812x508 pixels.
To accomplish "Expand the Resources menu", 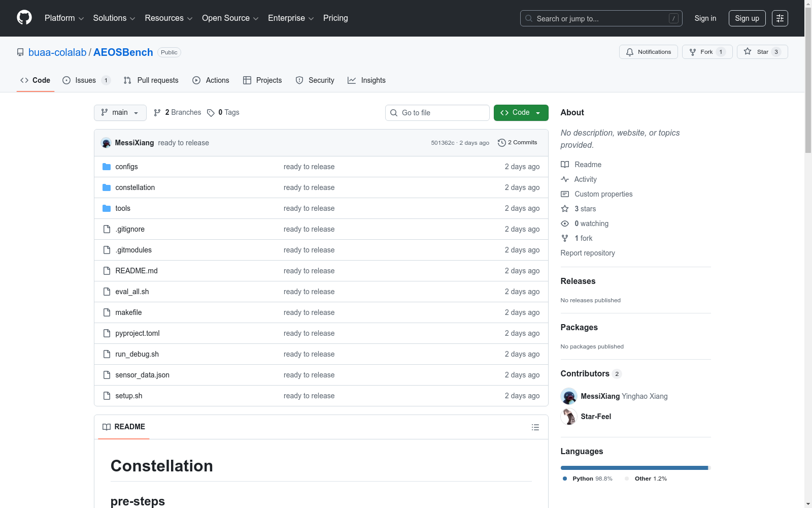I will click(x=168, y=18).
